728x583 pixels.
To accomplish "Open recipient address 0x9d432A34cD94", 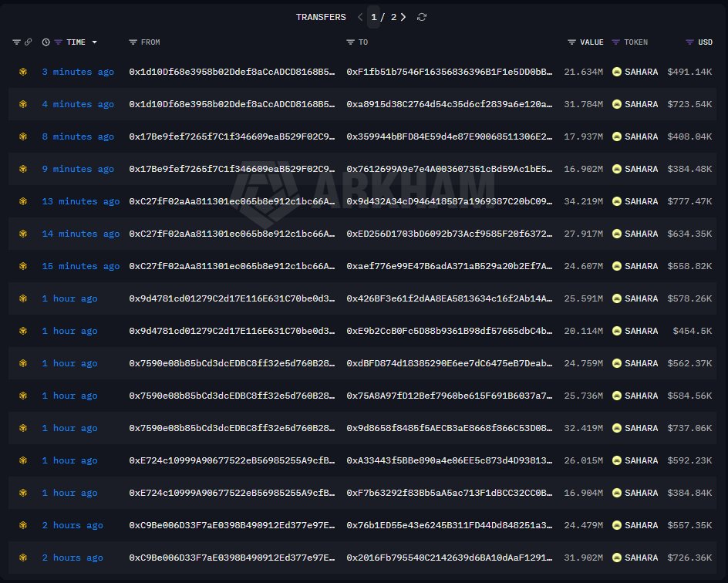I will click(450, 201).
